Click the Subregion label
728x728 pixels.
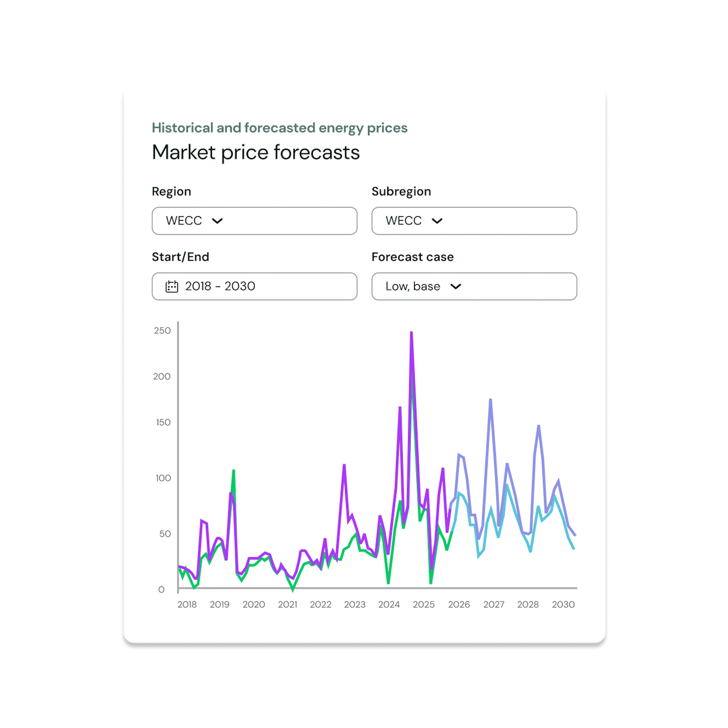[401, 191]
